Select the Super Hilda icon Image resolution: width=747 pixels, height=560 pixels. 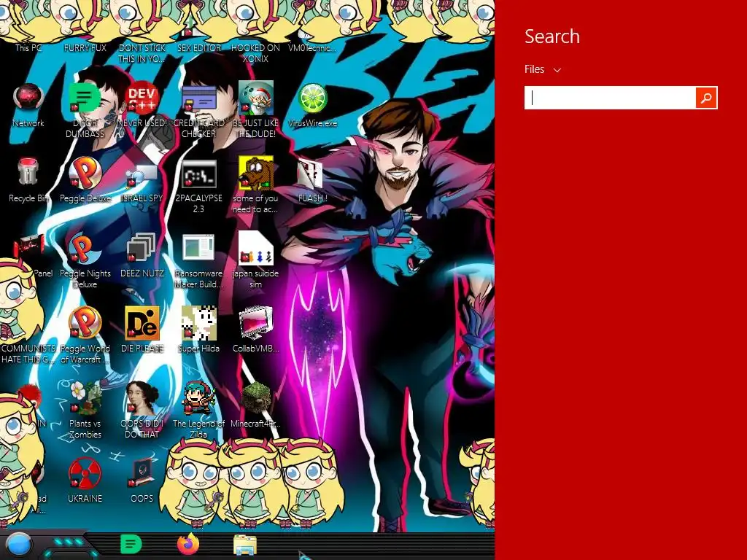point(198,323)
